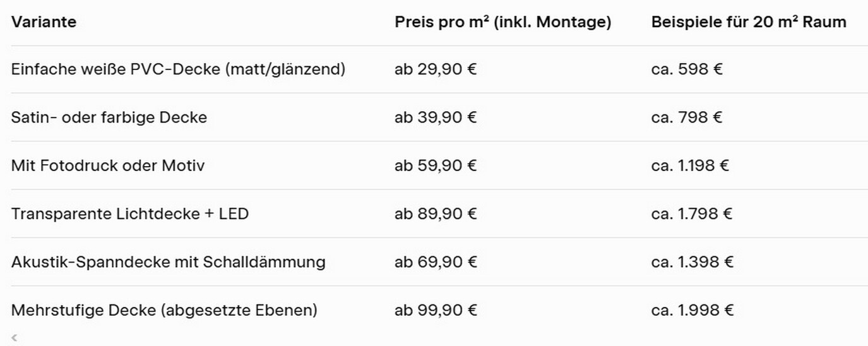
Task: Click the left scroll arrow below the table
Action: (x=15, y=338)
